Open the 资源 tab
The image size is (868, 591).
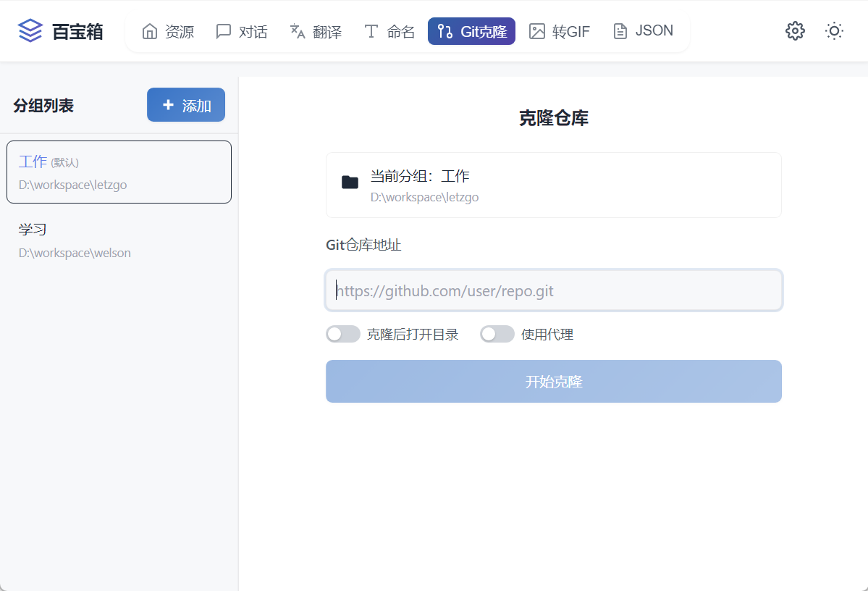(x=168, y=31)
